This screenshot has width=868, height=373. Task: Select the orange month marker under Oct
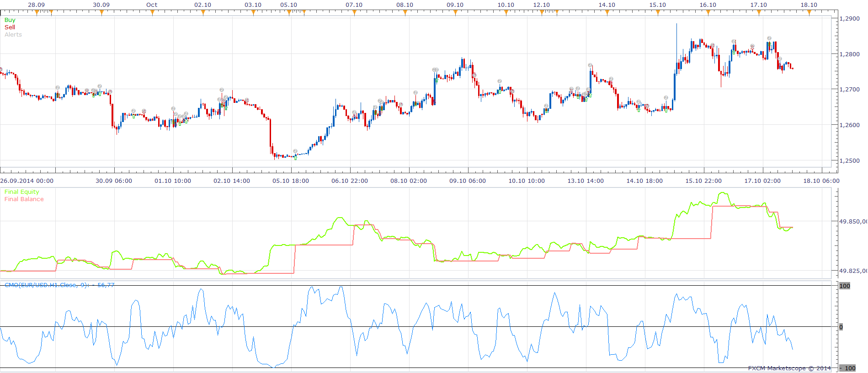[152, 13]
